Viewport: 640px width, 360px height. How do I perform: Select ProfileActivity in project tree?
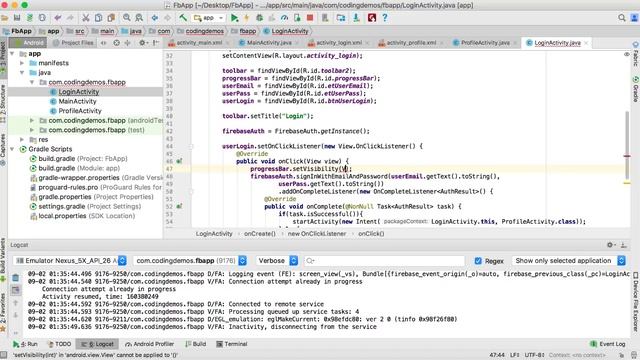80,111
